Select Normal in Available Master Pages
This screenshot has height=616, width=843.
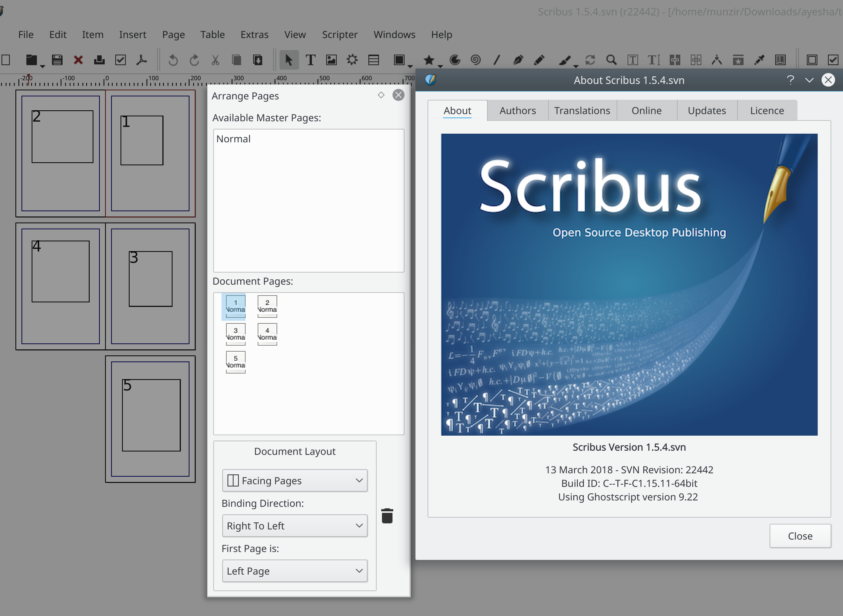click(x=234, y=139)
